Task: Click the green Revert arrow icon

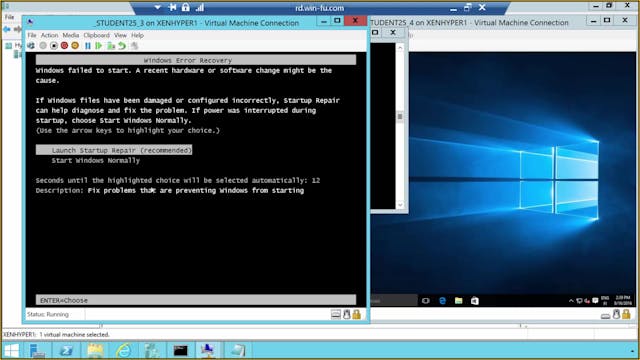Action: [122, 46]
